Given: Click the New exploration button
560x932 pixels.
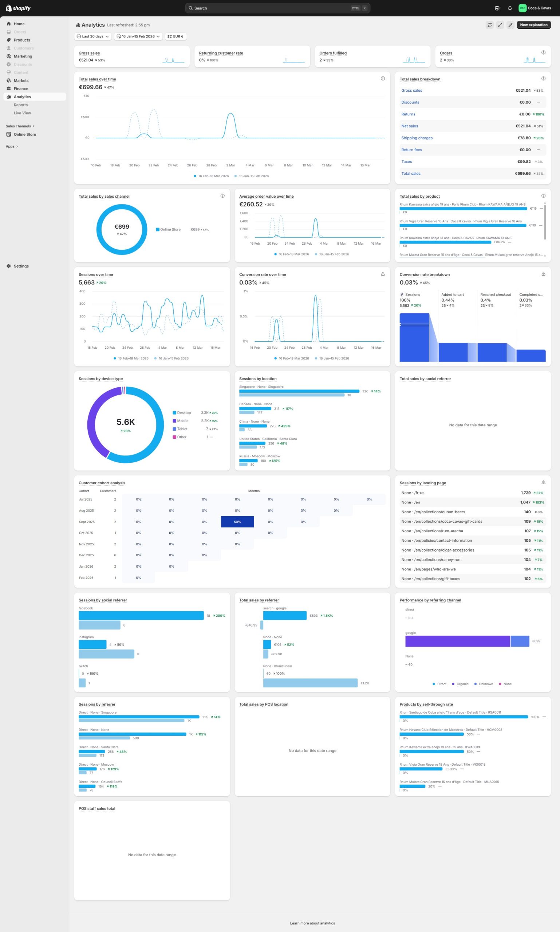Looking at the screenshot, I should point(533,25).
